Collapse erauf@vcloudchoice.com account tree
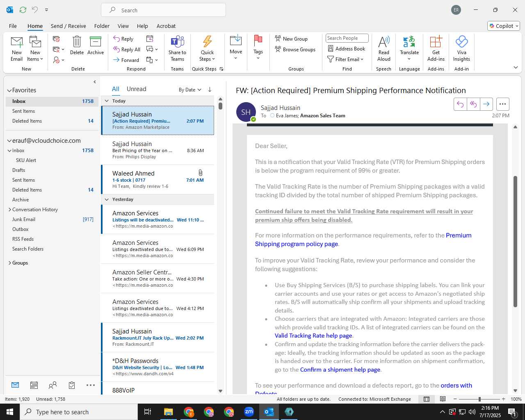Viewport: 525px width, 420px height. [x=9, y=141]
